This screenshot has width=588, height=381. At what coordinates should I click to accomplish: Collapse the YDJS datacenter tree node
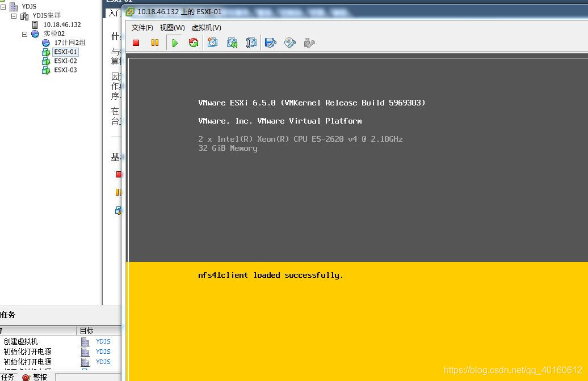3,6
